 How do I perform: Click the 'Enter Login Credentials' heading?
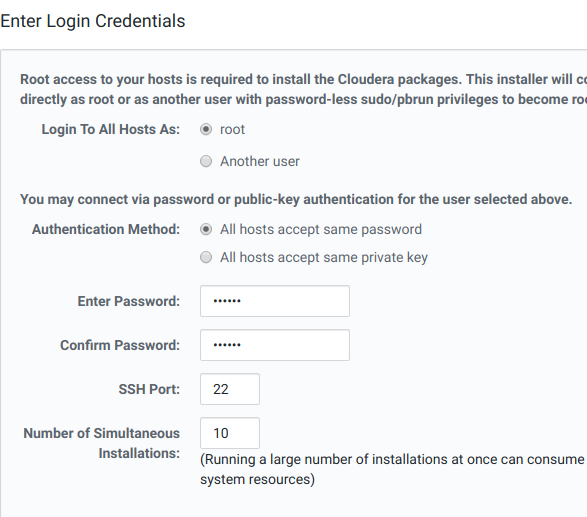point(93,21)
